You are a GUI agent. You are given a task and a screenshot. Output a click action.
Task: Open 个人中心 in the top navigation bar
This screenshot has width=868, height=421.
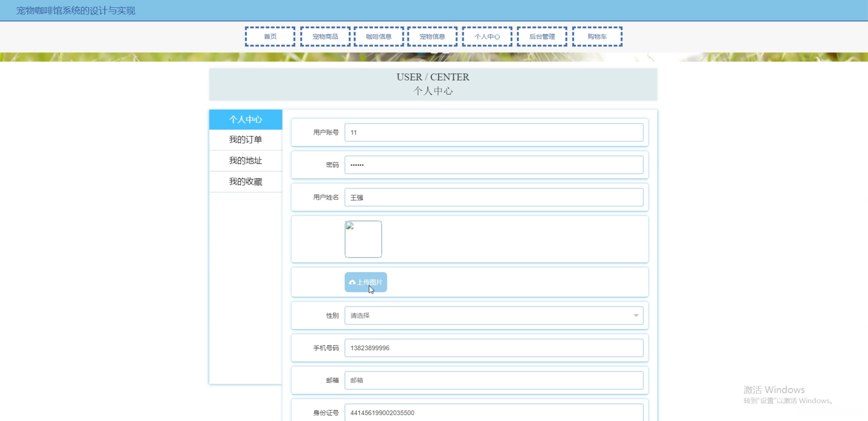487,37
